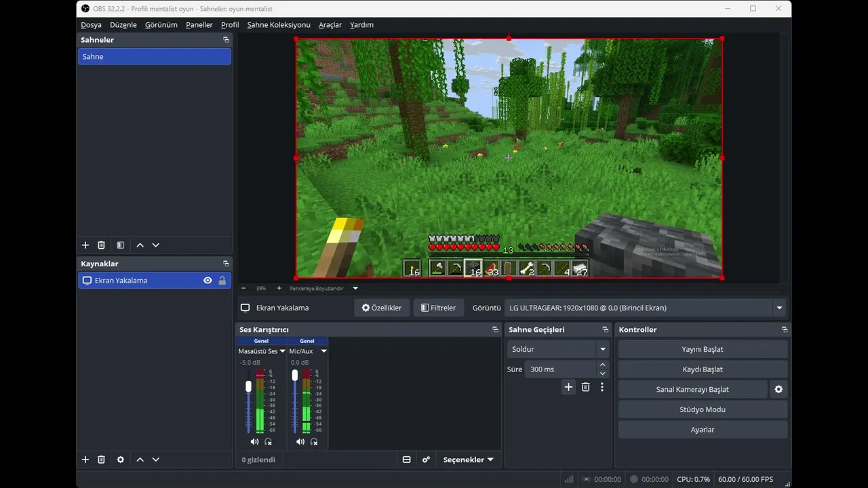Click Kaydı Başlat to start recording
The width and height of the screenshot is (868, 488).
(703, 369)
